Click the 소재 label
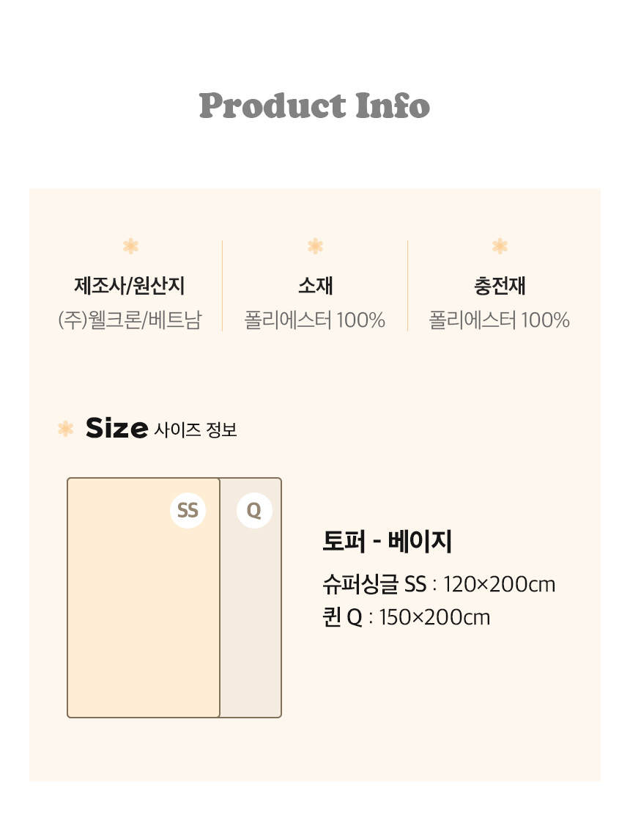 tap(315, 286)
